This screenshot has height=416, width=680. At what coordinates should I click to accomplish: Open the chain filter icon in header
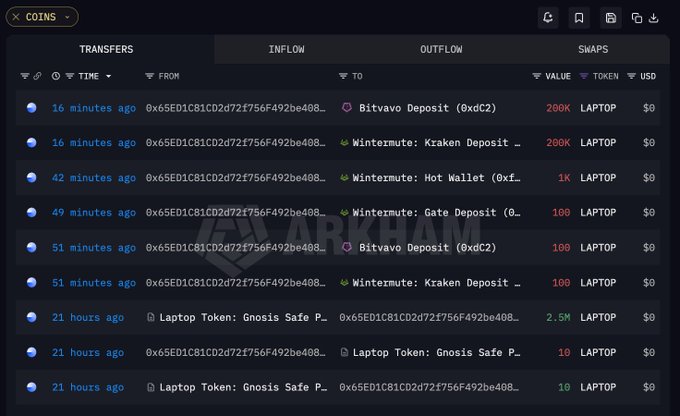[25, 76]
